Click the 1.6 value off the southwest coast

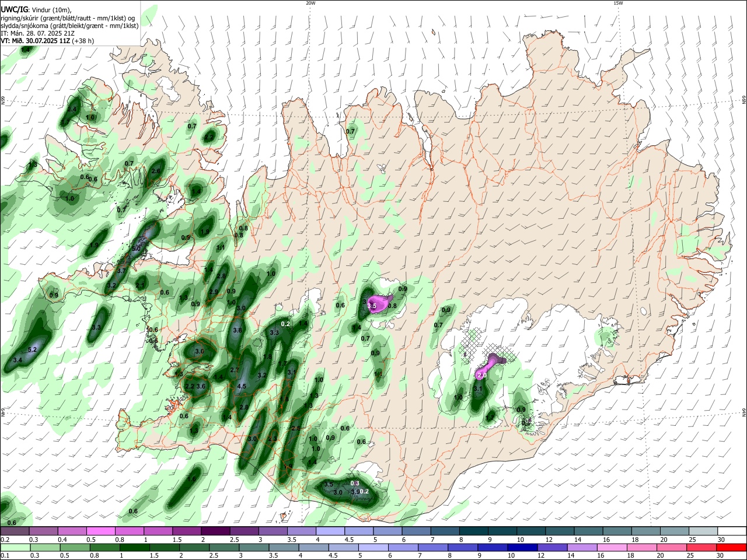[192, 479]
